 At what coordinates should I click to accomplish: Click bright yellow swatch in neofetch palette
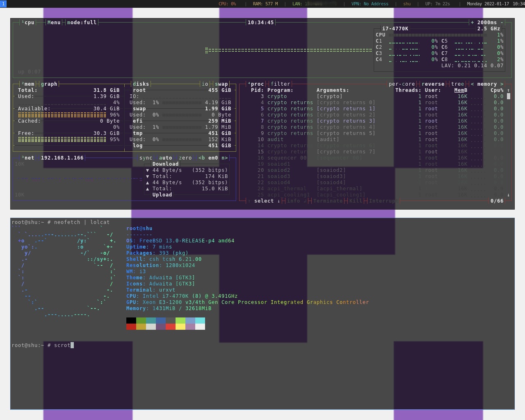click(x=180, y=326)
